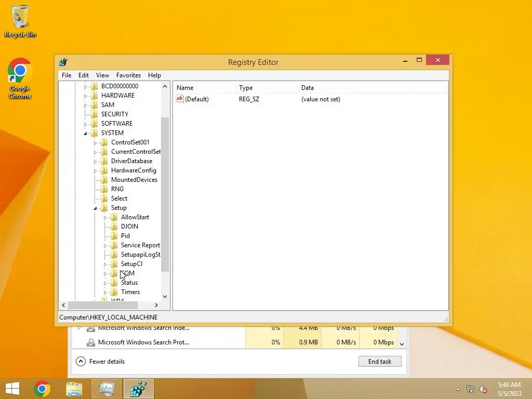Image resolution: width=532 pixels, height=399 pixels.
Task: Launch the Google Chrome desktop shortcut
Action: click(x=20, y=79)
